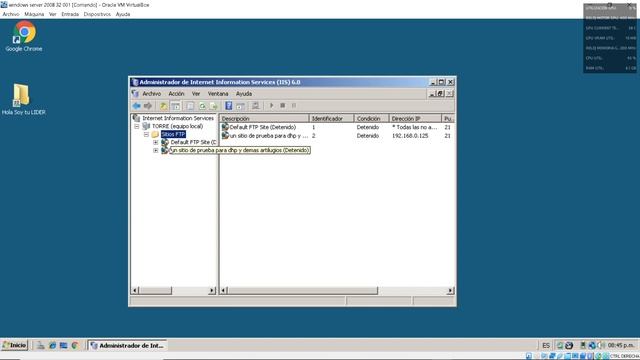Viewport: 640px width, 360px height.
Task: Open the Ayuda menu in IIS Manager
Action: [x=244, y=93]
